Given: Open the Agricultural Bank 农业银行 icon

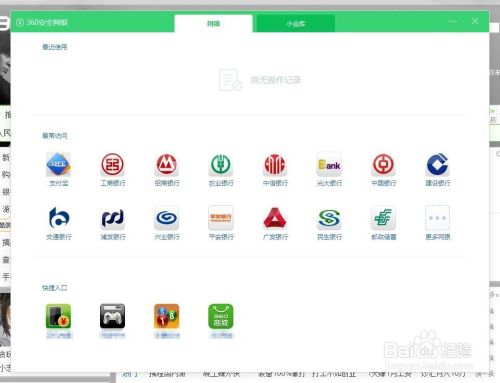Looking at the screenshot, I should tap(221, 164).
